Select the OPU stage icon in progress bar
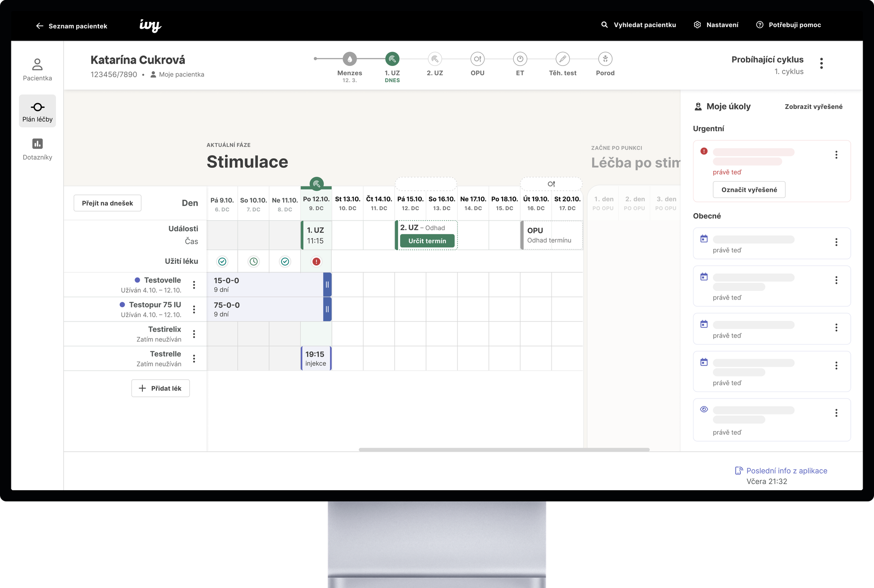 [x=477, y=59]
